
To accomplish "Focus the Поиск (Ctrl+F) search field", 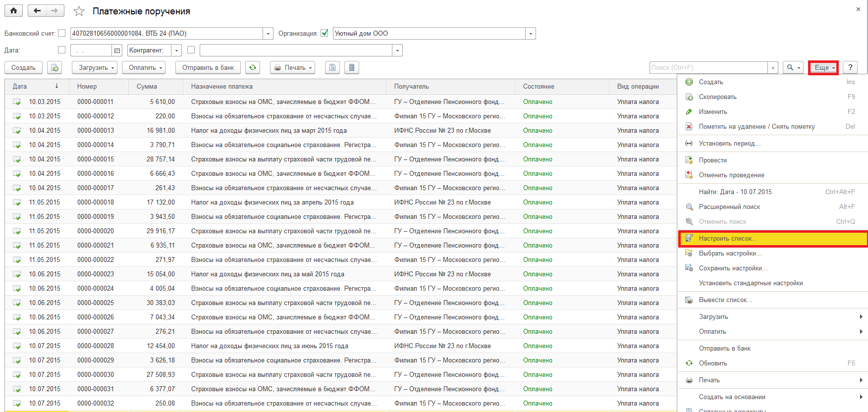I will coord(708,68).
